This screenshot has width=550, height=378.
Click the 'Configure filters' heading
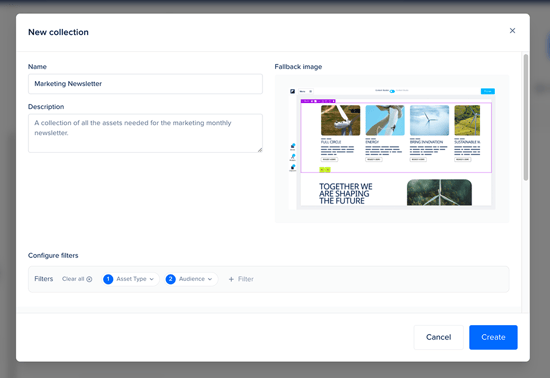click(53, 255)
